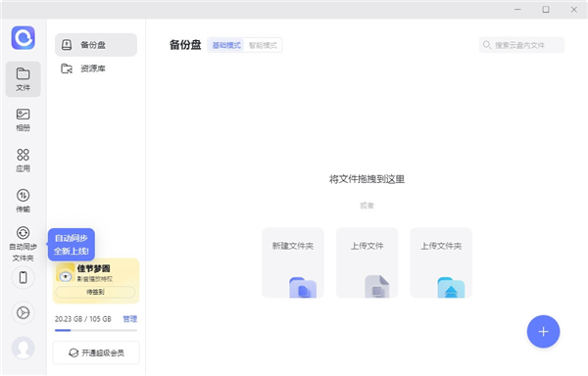Maximize the window
Image resolution: width=588 pixels, height=376 pixels.
546,10
